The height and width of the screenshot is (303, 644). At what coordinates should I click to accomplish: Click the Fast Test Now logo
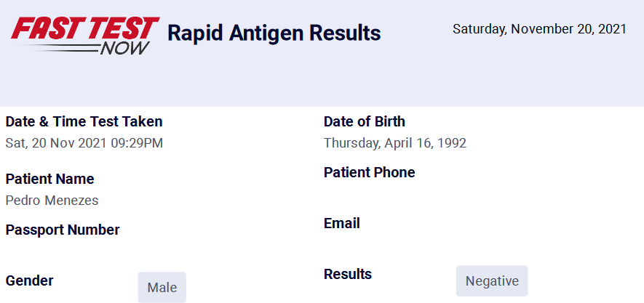click(85, 36)
